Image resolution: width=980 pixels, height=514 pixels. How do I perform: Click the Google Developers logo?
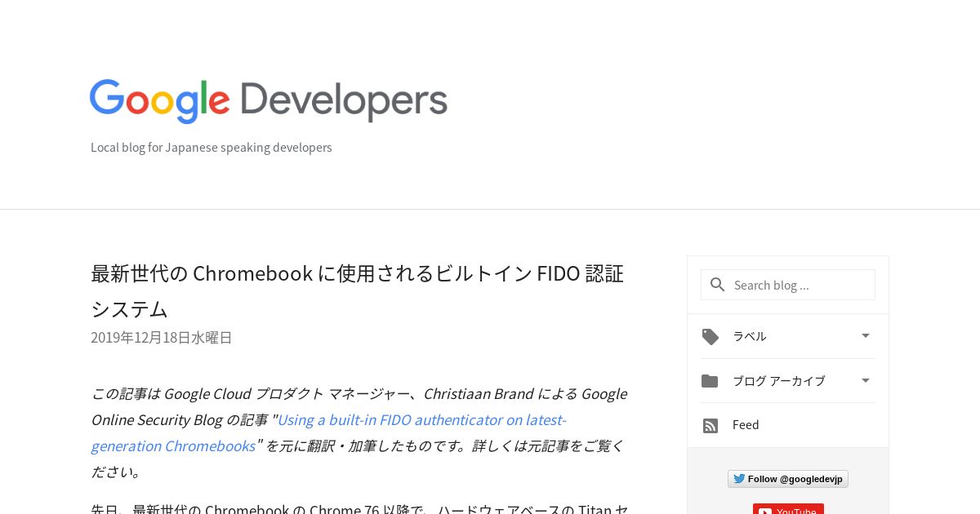[269, 101]
